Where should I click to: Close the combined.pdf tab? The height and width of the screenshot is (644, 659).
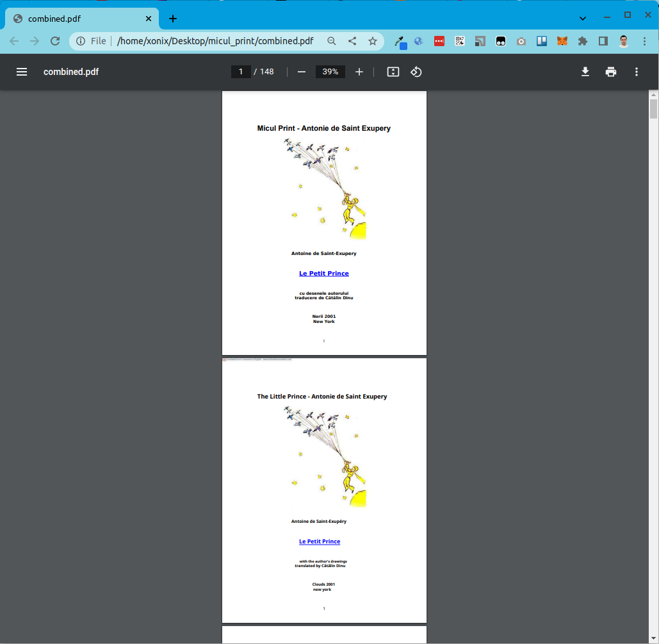click(149, 19)
